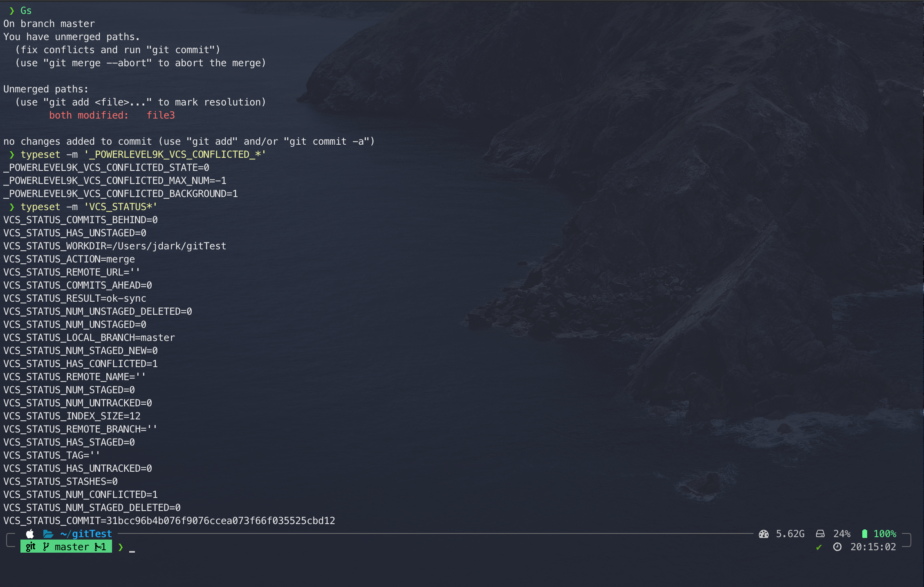The image size is (924, 587).
Task: Click the Apple logo icon in prompt
Action: click(30, 533)
